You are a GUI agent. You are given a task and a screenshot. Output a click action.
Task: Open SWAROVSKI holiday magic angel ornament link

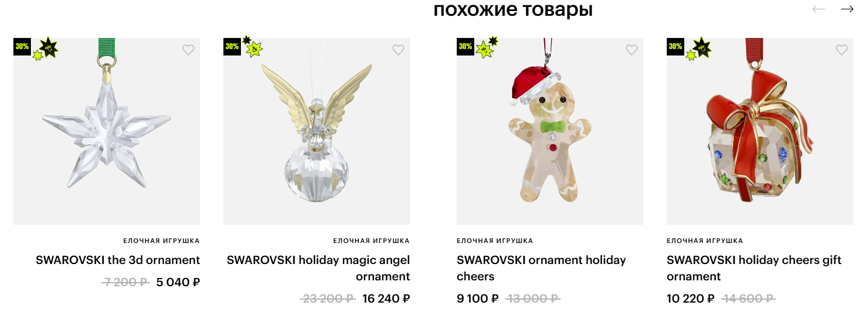click(x=318, y=268)
